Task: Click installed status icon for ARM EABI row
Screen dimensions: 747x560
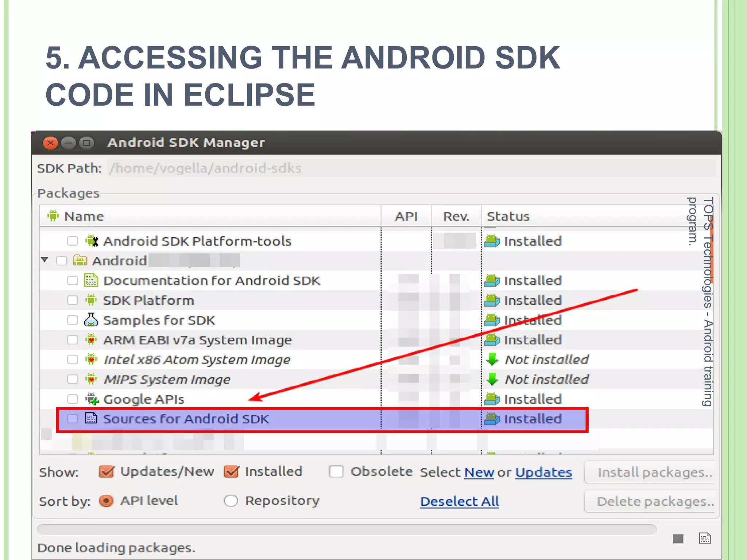Action: (492, 340)
